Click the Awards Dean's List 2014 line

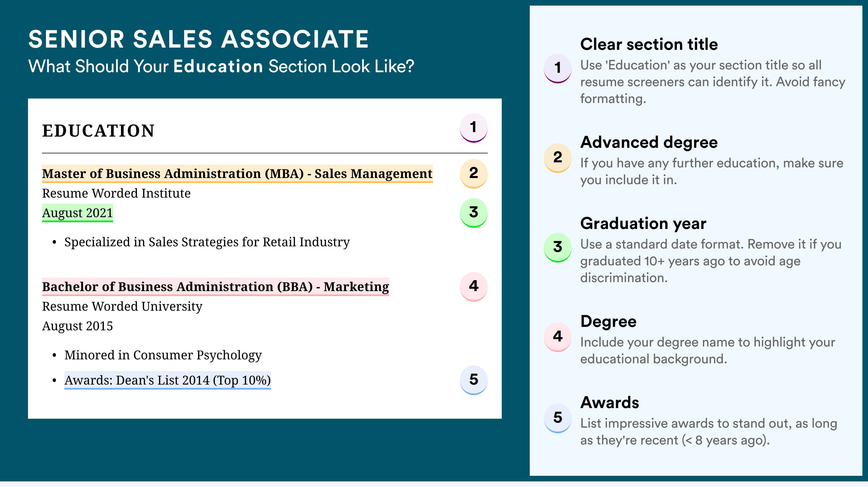pos(167,380)
